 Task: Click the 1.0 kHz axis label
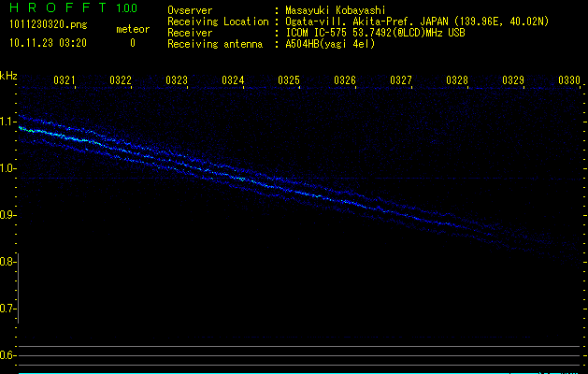pos(7,168)
